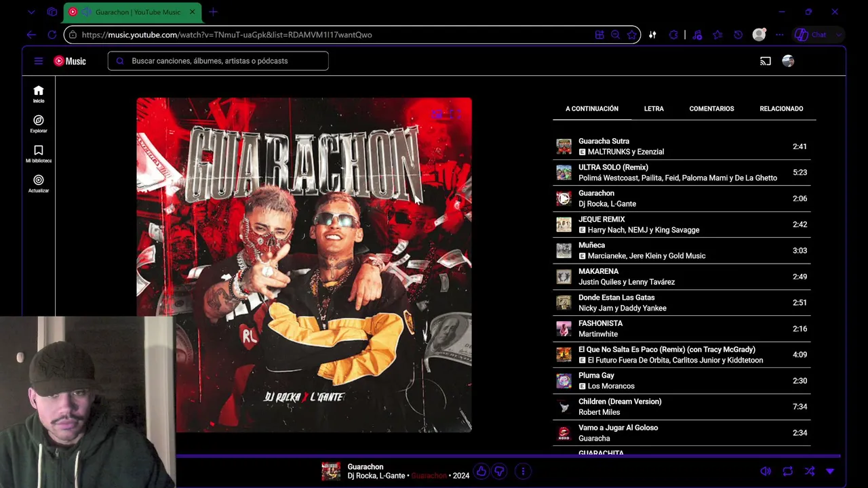Viewport: 868px width, 488px height.
Task: Toggle shuffle in the player bar
Action: tap(809, 471)
